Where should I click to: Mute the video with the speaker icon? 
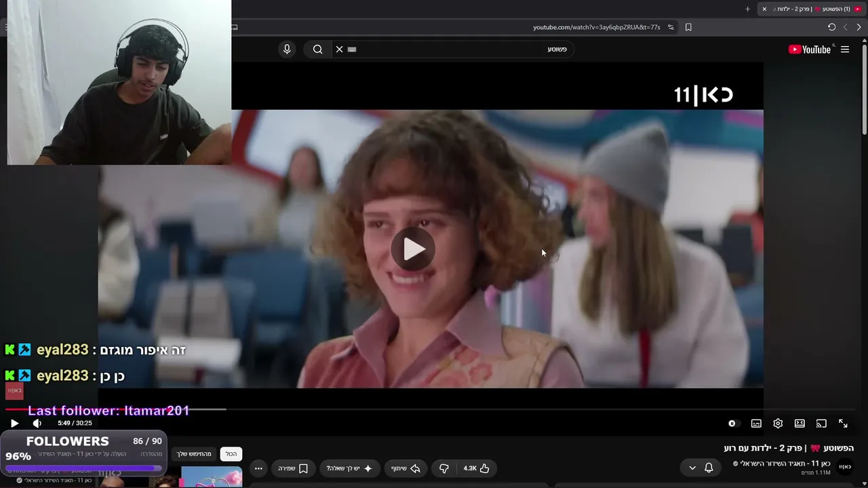37,423
